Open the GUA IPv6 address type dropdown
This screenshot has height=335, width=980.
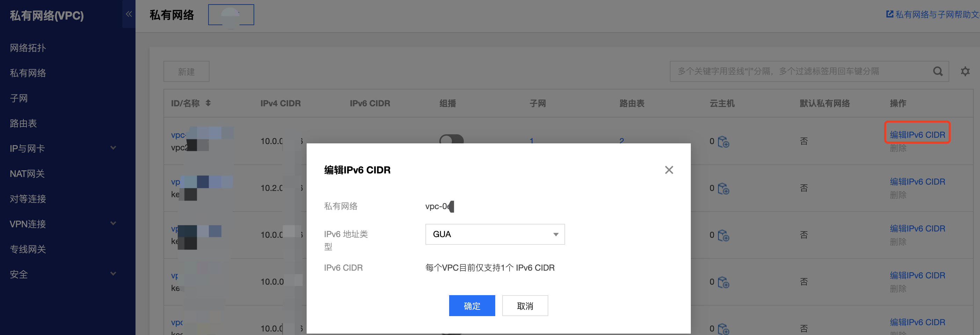pos(495,234)
